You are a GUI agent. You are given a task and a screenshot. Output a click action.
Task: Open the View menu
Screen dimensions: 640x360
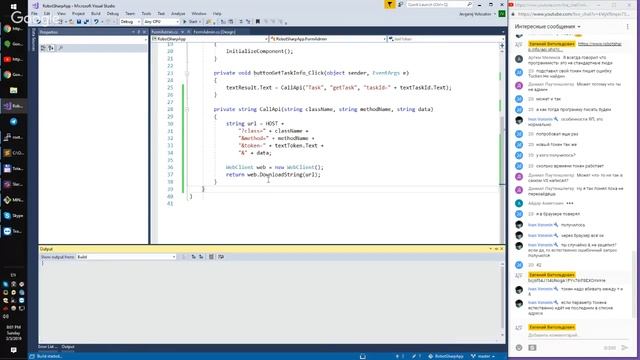point(61,13)
